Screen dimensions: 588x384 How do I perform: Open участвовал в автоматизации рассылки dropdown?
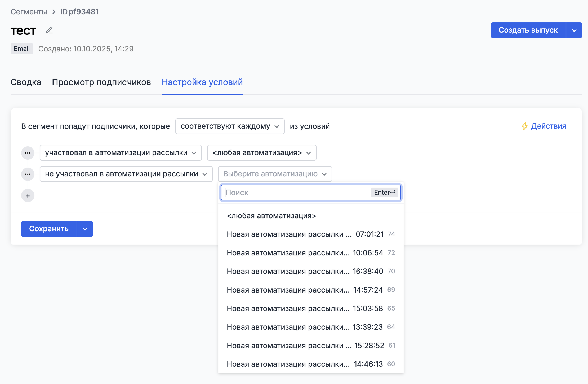pyautogui.click(x=121, y=153)
